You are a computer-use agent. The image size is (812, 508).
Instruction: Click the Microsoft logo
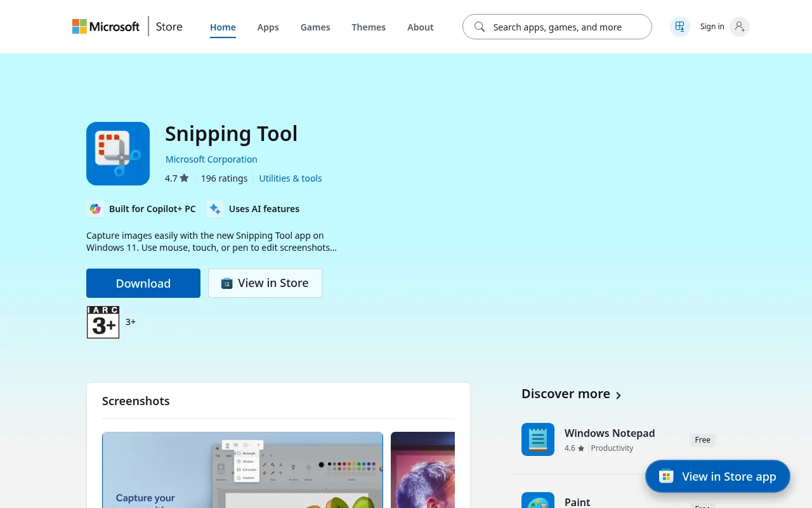pos(106,27)
